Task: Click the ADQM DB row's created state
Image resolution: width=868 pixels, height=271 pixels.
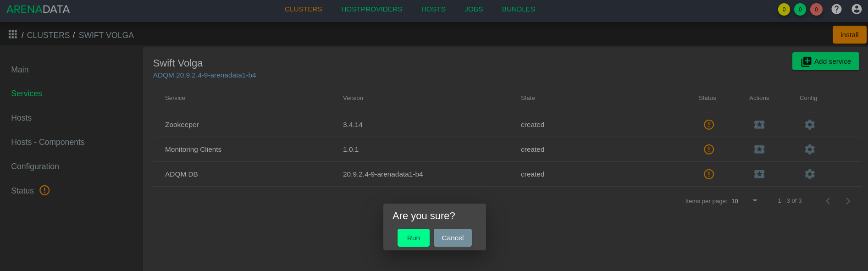Action: tap(533, 174)
